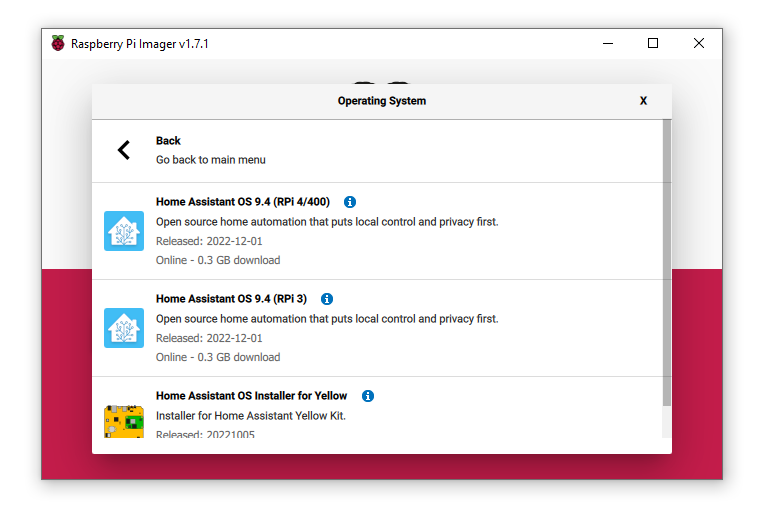The width and height of the screenshot is (761, 508).
Task: Select Home Assistant OS Installer for Yellow
Action: (251, 396)
